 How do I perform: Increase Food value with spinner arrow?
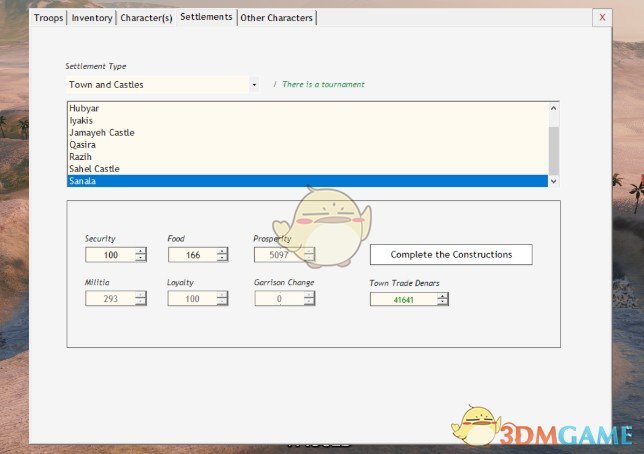(222, 251)
